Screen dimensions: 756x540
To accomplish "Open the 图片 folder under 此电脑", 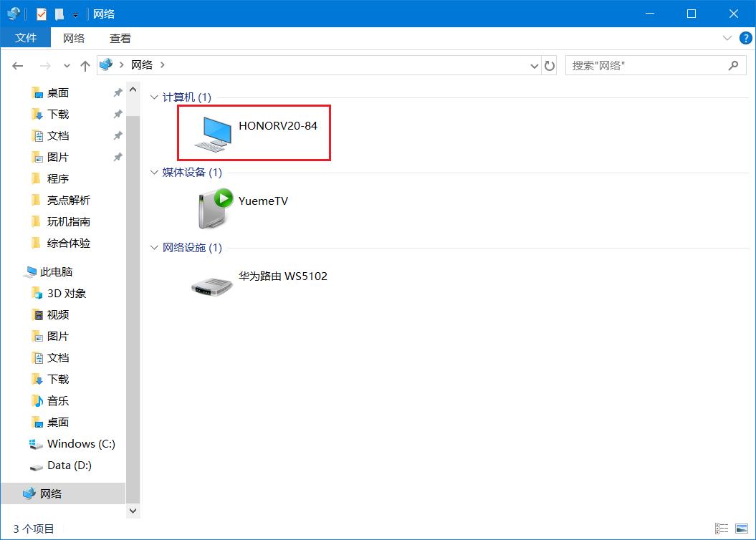I will pos(58,336).
